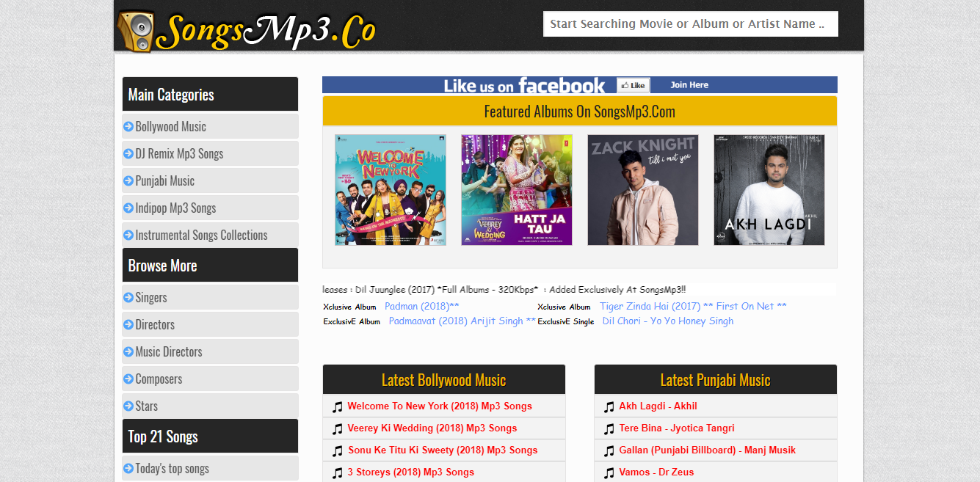Click music note icon next to Welcome To New York
This screenshot has height=482, width=980.
pyautogui.click(x=338, y=406)
